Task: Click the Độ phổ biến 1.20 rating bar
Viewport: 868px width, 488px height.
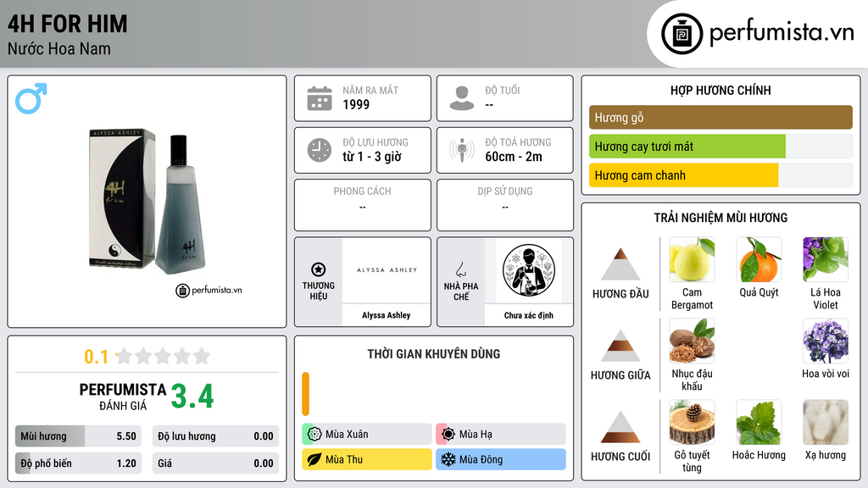Action: pos(78,463)
